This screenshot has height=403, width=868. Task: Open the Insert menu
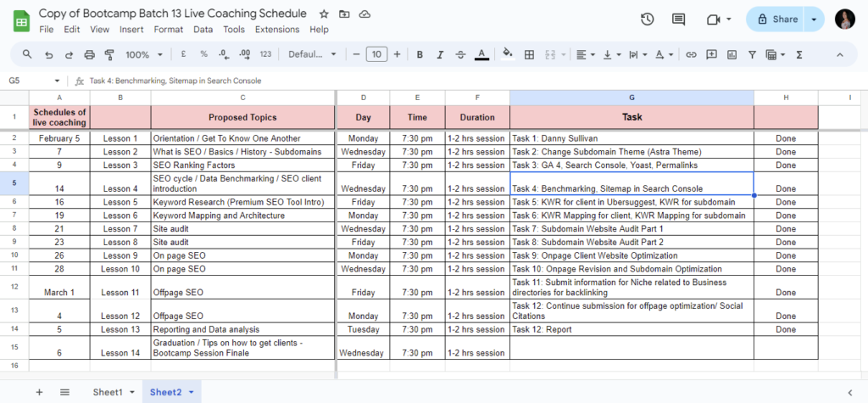pos(131,30)
